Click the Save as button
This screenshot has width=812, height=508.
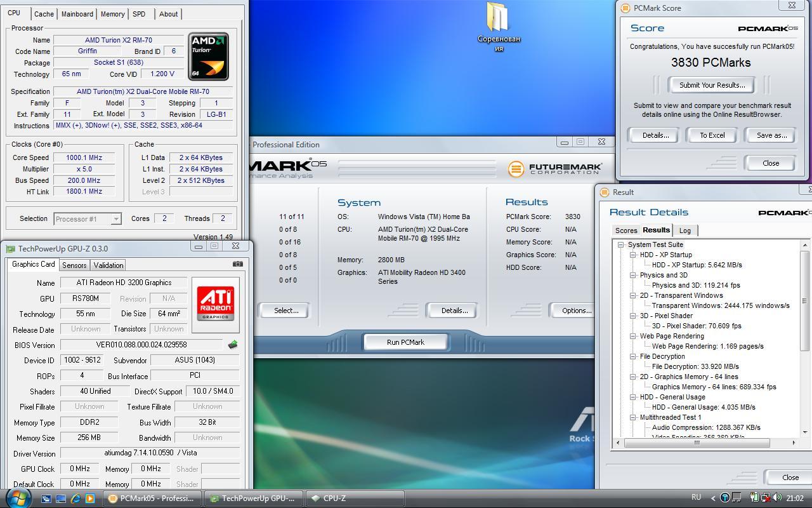[771, 135]
